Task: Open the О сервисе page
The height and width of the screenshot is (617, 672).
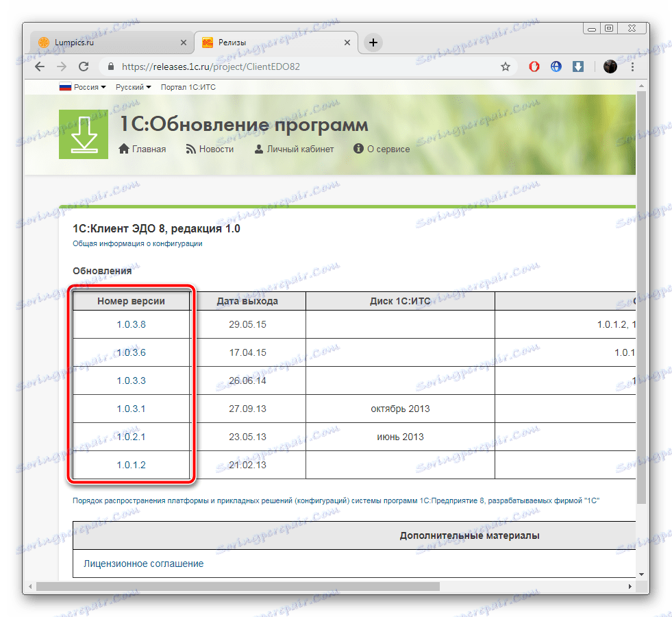Action: 382,149
